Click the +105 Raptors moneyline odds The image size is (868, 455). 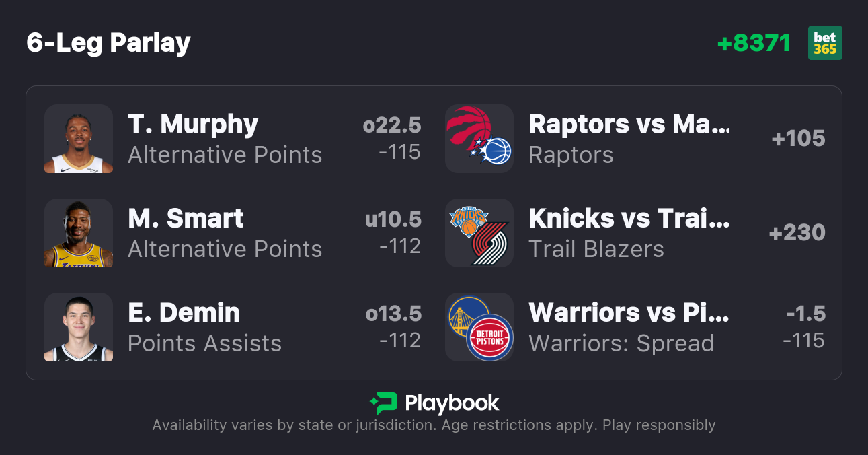798,139
